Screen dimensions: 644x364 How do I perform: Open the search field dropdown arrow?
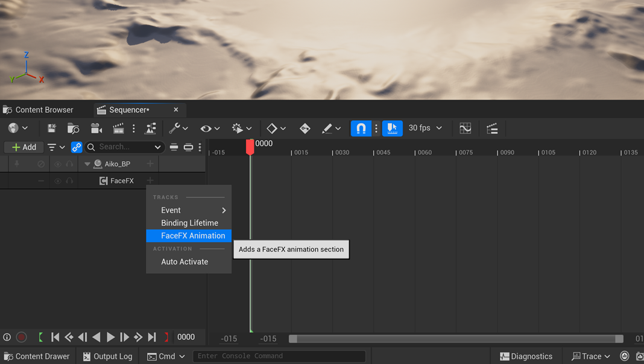(x=158, y=147)
